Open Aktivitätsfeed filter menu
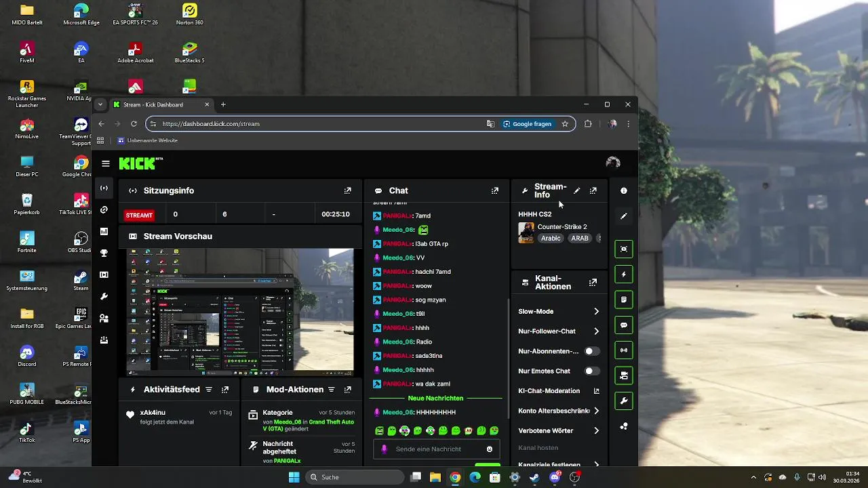The image size is (868, 488). pos(209,390)
